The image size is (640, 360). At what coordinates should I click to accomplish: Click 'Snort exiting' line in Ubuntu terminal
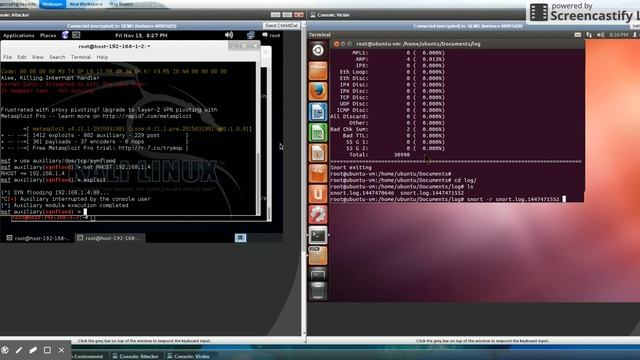coord(351,167)
